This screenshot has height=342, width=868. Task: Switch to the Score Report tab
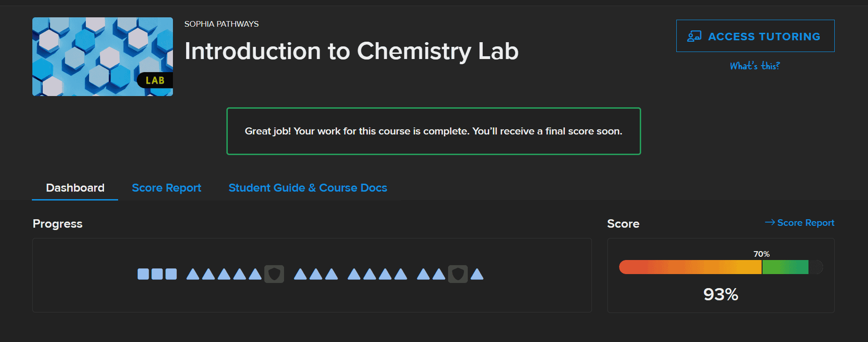[166, 187]
